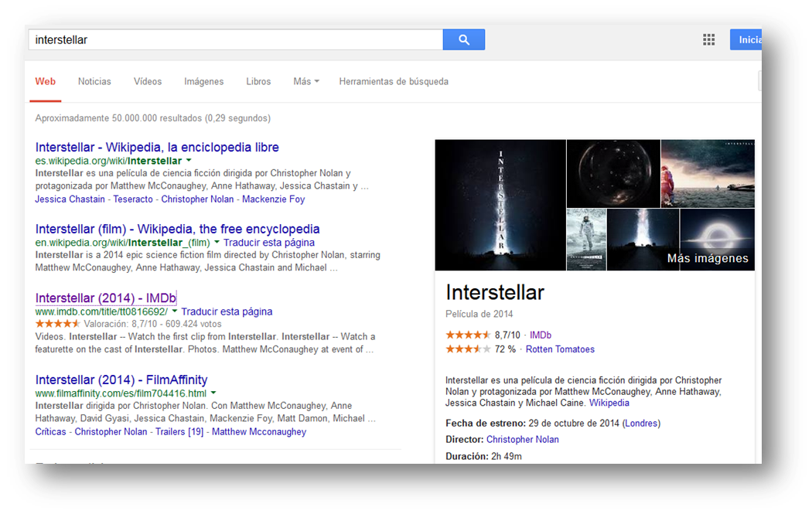Switch to the Imágenes tab
Screen dimensions: 812x514
point(204,81)
